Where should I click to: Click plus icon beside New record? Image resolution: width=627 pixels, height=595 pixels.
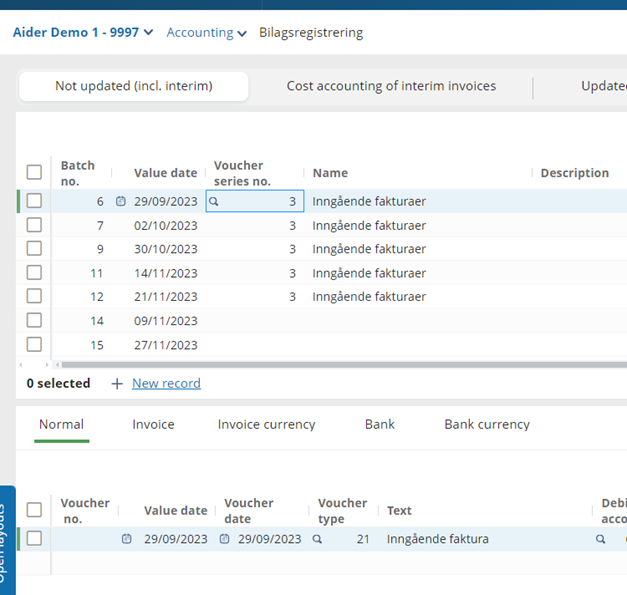coord(117,384)
